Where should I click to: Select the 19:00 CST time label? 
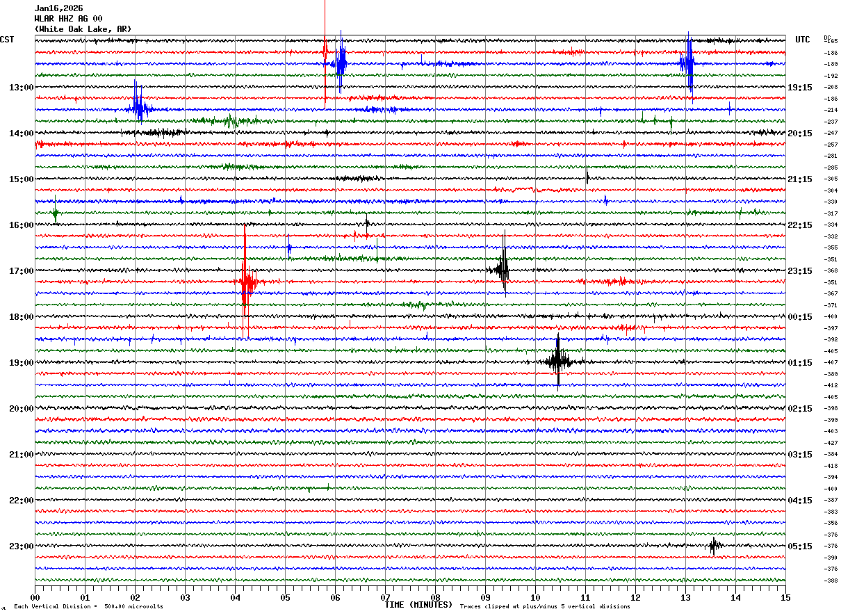[21, 363]
